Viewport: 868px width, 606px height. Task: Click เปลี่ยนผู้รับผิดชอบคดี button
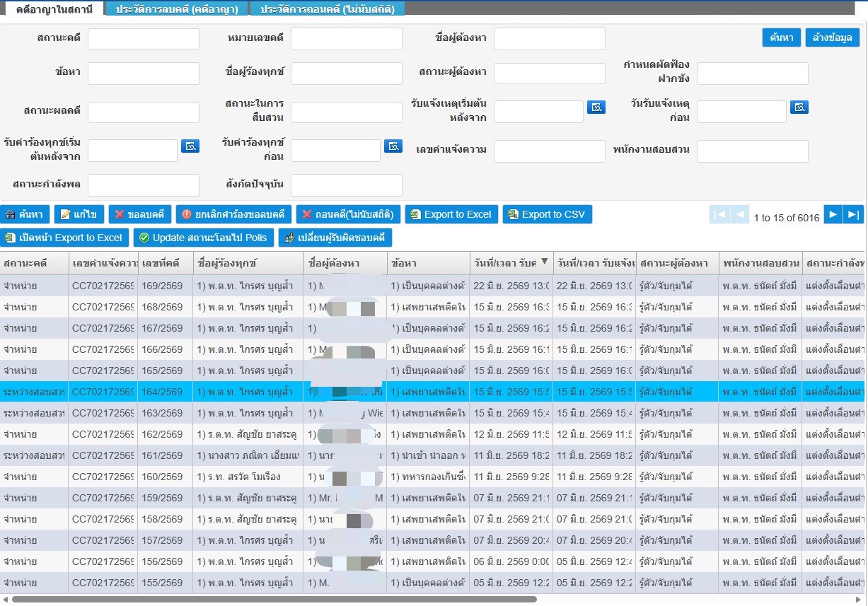335,238
